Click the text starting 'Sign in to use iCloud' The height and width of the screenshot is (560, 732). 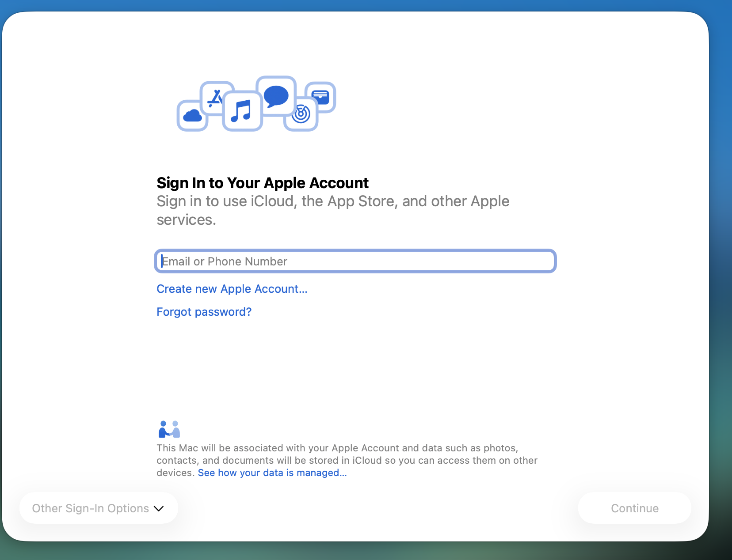point(333,210)
